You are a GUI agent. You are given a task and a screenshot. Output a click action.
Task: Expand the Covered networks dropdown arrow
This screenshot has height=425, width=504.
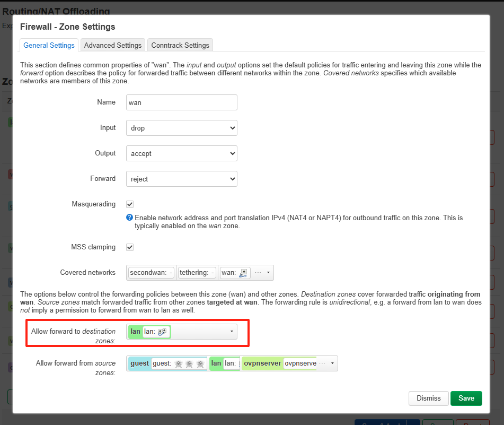268,273
